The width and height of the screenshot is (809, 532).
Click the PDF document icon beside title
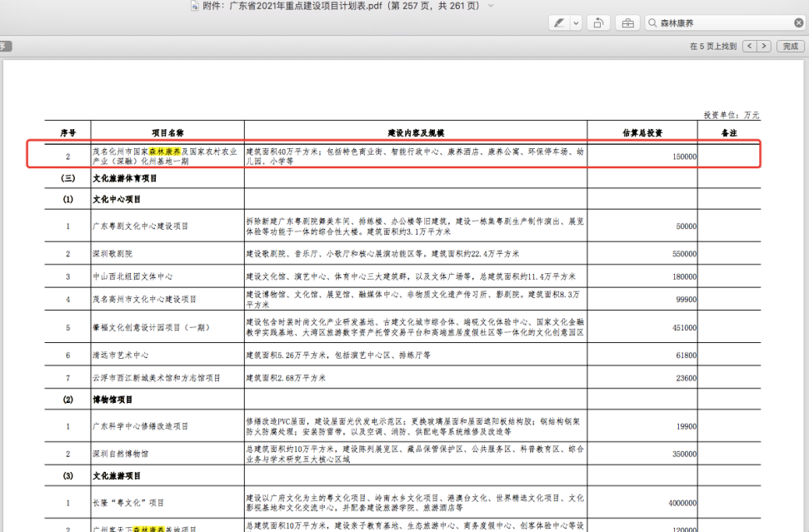(x=194, y=6)
